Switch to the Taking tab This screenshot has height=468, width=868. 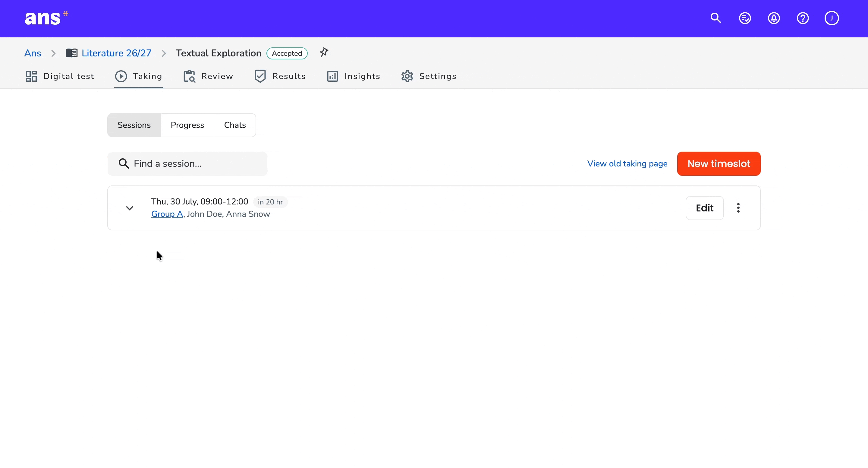pos(139,76)
